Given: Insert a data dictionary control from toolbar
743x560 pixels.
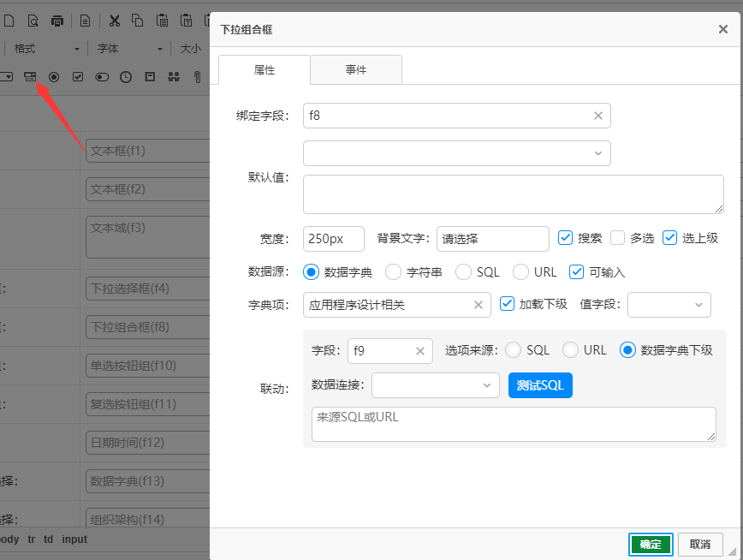Looking at the screenshot, I should pyautogui.click(x=150, y=76).
